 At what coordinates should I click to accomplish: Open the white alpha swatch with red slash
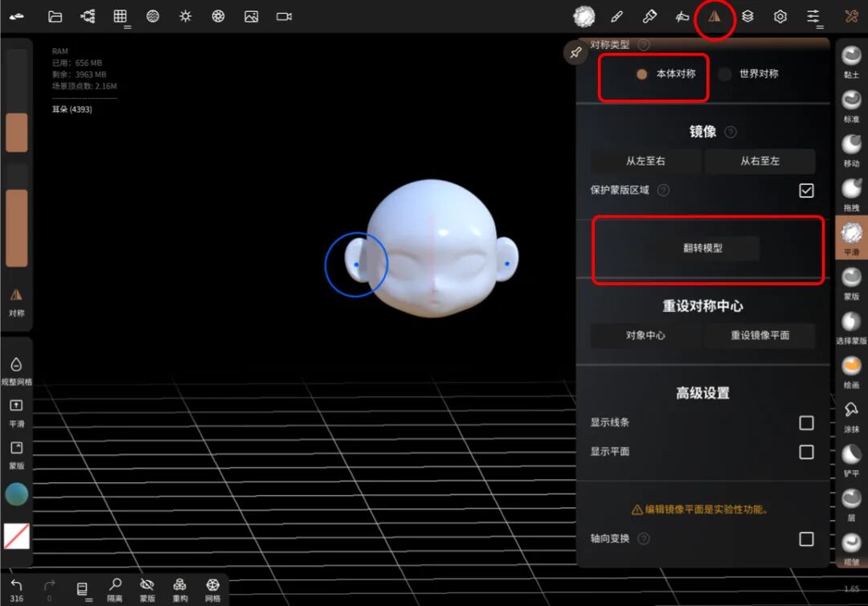(x=17, y=536)
